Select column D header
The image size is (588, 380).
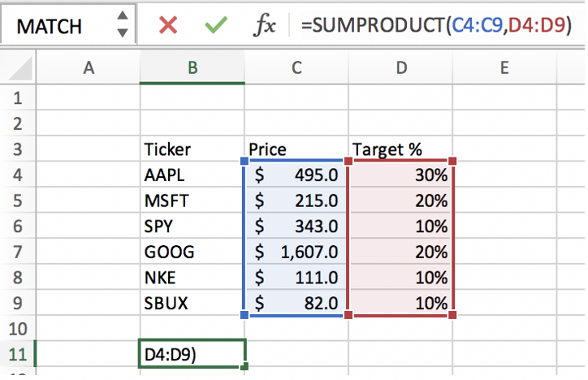click(x=400, y=69)
